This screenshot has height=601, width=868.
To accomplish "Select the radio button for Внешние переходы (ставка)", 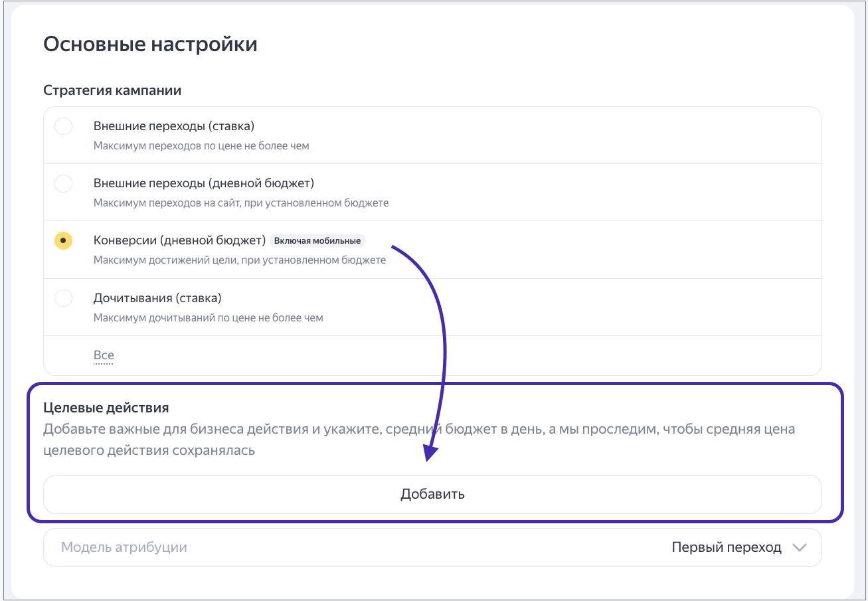I will click(63, 126).
